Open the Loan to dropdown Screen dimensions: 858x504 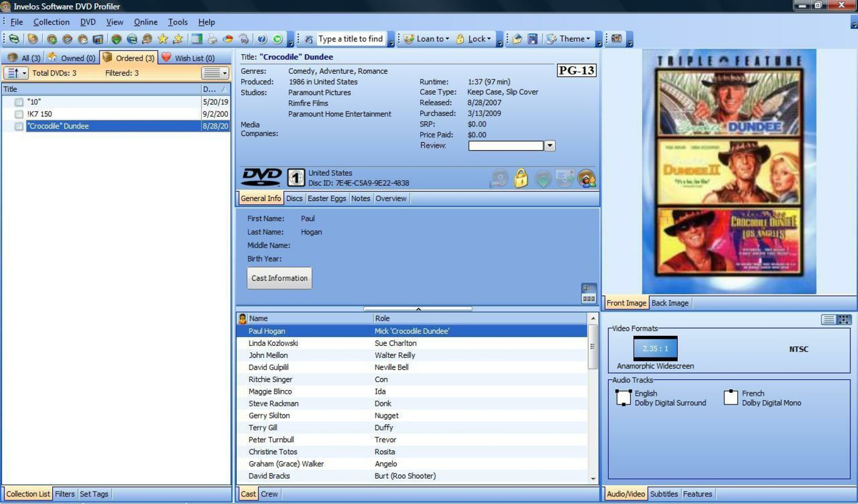426,39
